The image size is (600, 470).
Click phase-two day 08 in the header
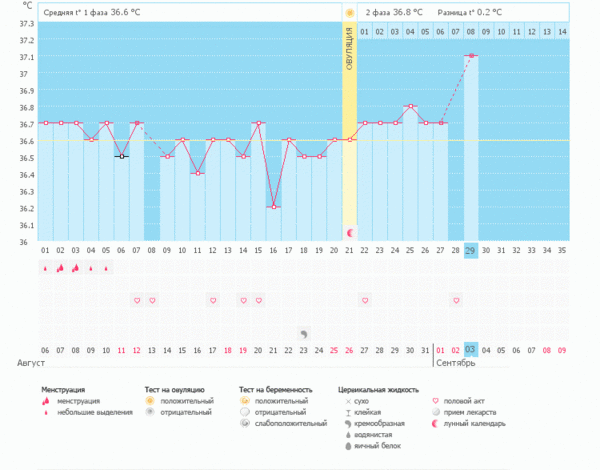471,33
